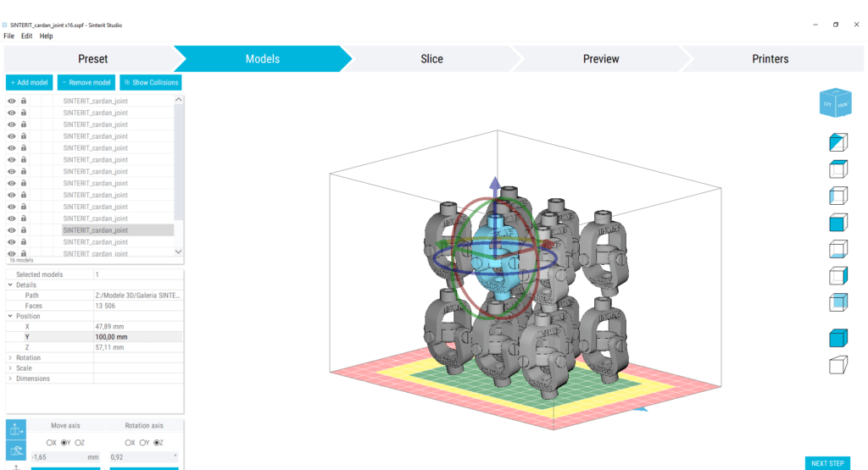The image size is (868, 470).
Task: Switch to the Slice tab
Action: point(431,59)
